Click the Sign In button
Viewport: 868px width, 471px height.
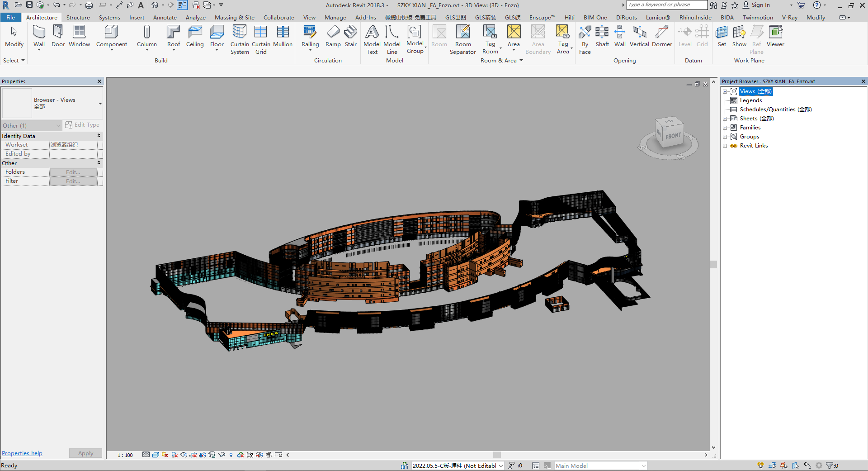(756, 5)
